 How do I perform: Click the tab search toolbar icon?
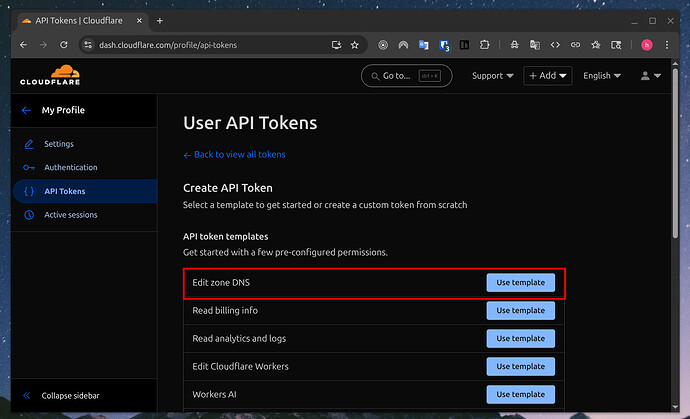pos(616,45)
